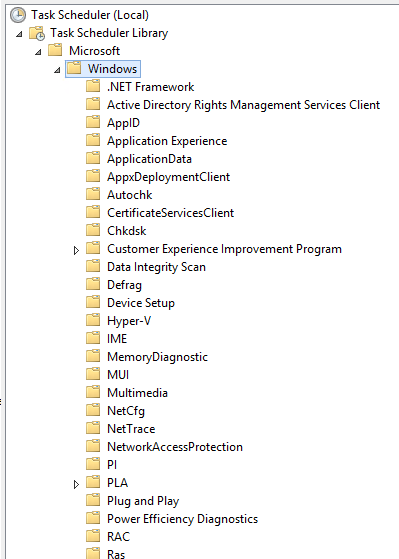Viewport: 399px width, 559px height.
Task: Select the Hyper-V label
Action: coord(129,321)
